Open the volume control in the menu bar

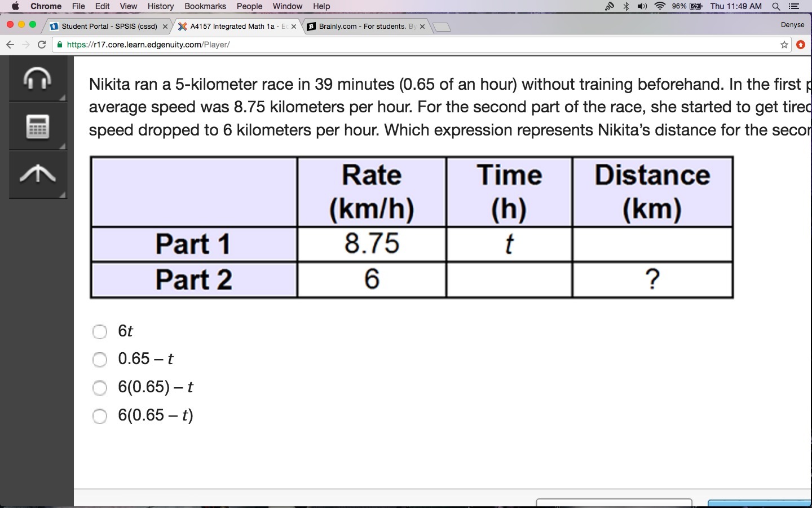[x=642, y=6]
